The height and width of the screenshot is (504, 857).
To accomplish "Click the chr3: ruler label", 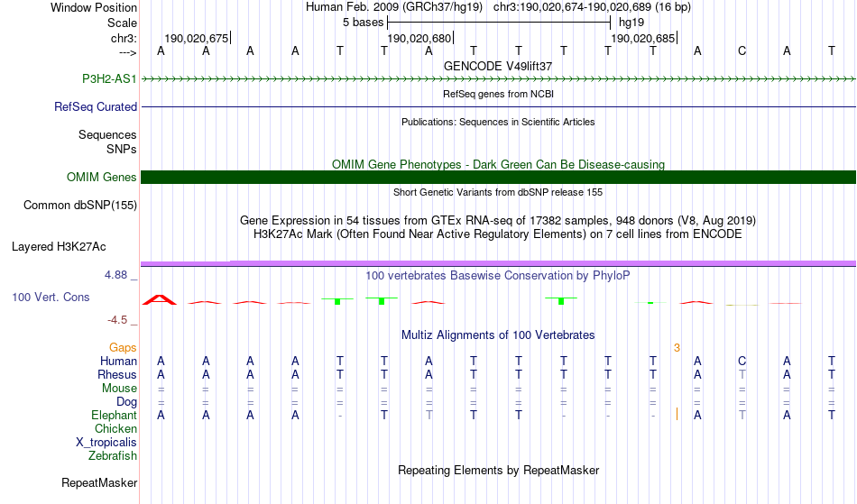I will click(124, 38).
